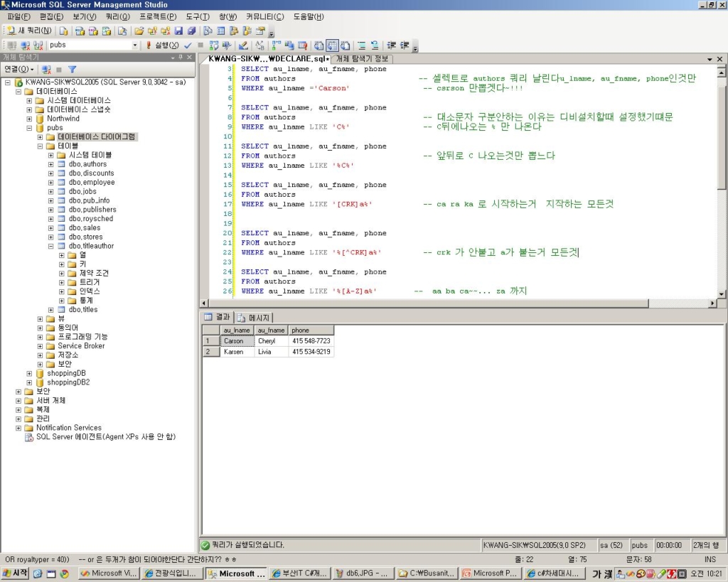The height and width of the screenshot is (582, 728).
Task: Switch to the 메시지 results tab
Action: point(254,318)
